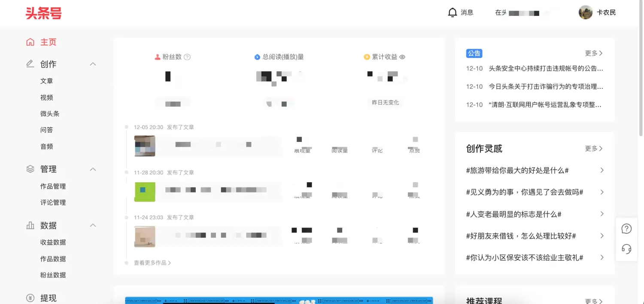Collapse the 管理 sidebar section

click(93, 169)
